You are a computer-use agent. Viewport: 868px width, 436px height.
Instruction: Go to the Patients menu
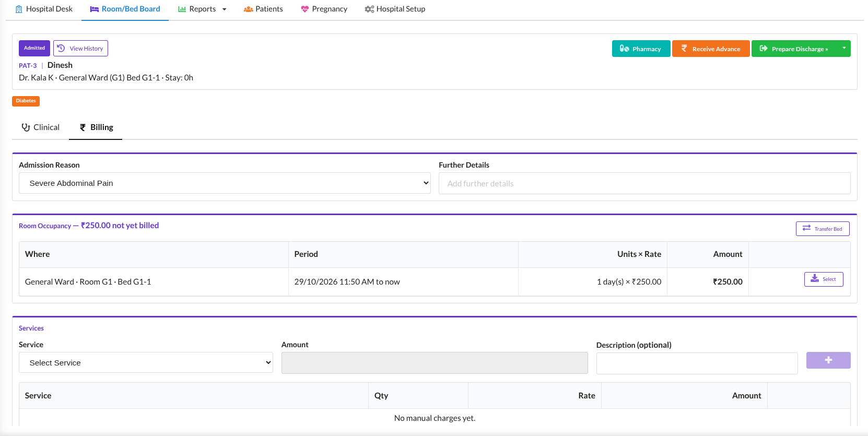(264, 9)
